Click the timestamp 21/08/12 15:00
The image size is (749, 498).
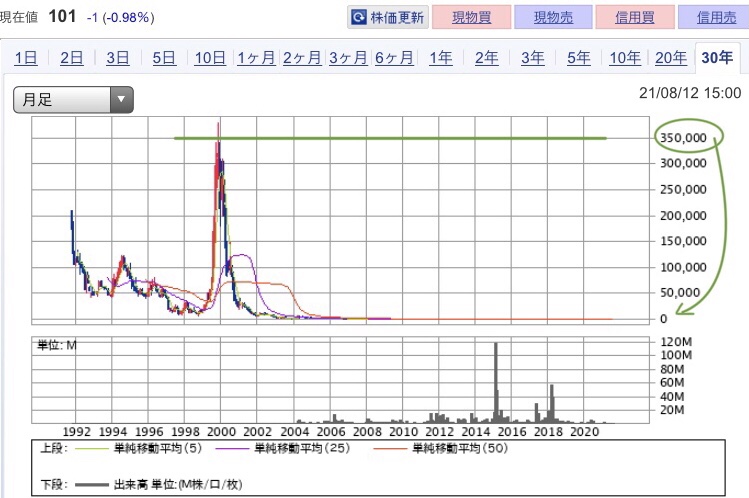(x=690, y=93)
